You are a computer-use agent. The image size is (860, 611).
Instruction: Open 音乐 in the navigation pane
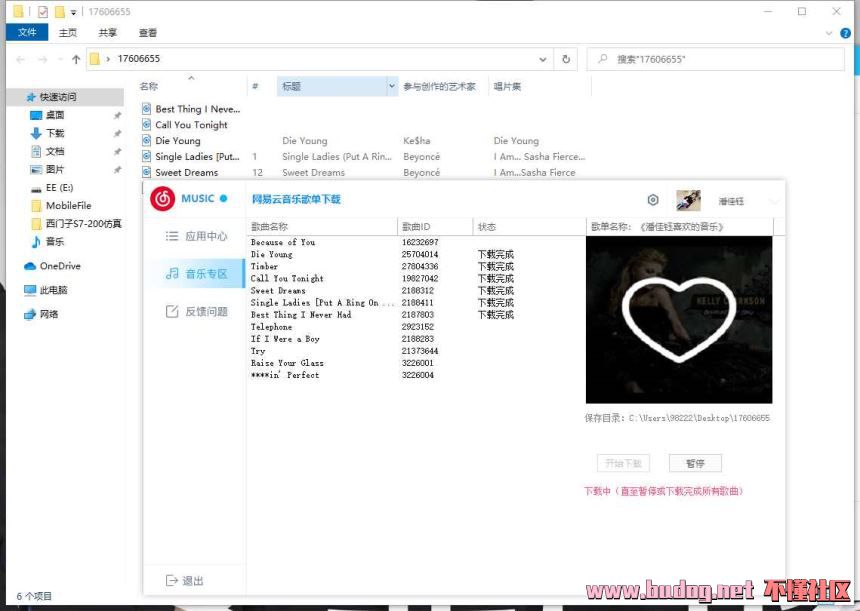click(54, 241)
